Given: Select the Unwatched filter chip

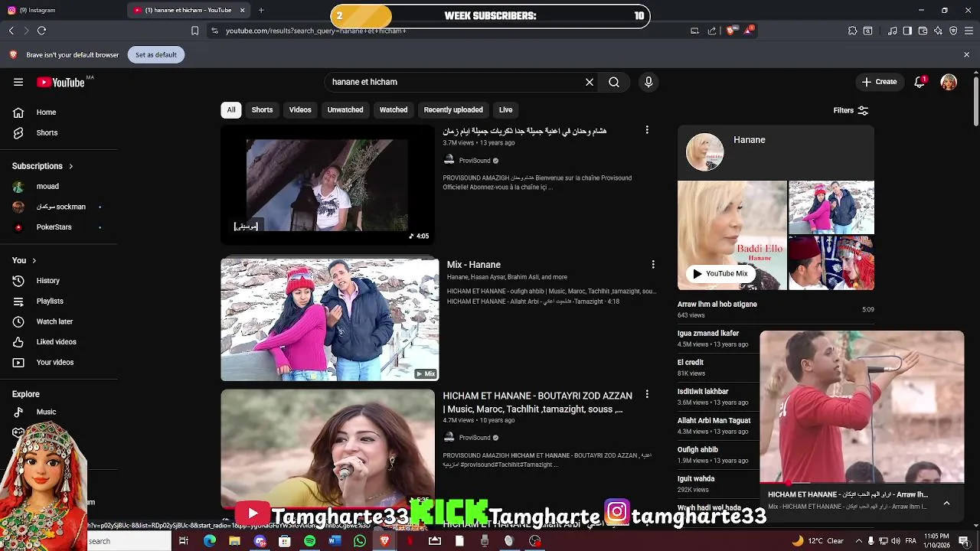Looking at the screenshot, I should [345, 109].
